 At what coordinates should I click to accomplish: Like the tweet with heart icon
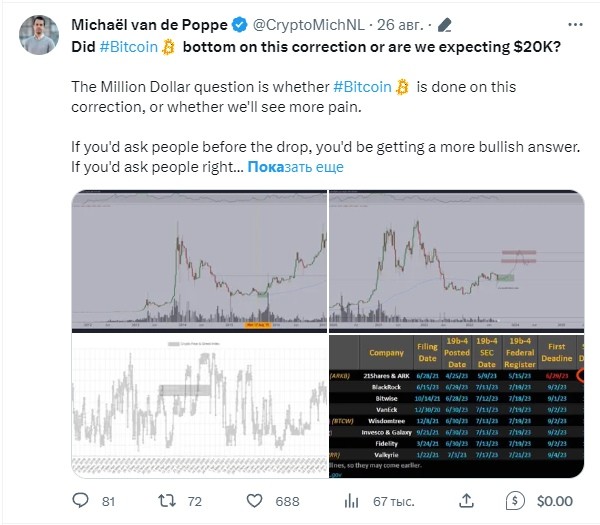coord(254,501)
